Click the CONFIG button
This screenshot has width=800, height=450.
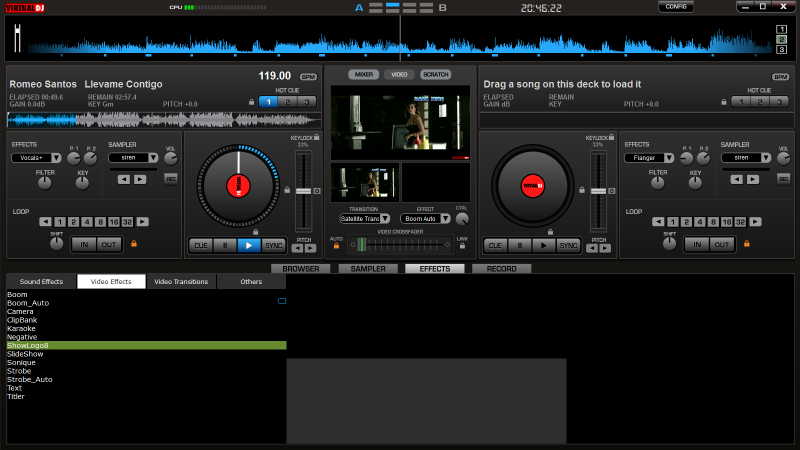(x=676, y=7)
